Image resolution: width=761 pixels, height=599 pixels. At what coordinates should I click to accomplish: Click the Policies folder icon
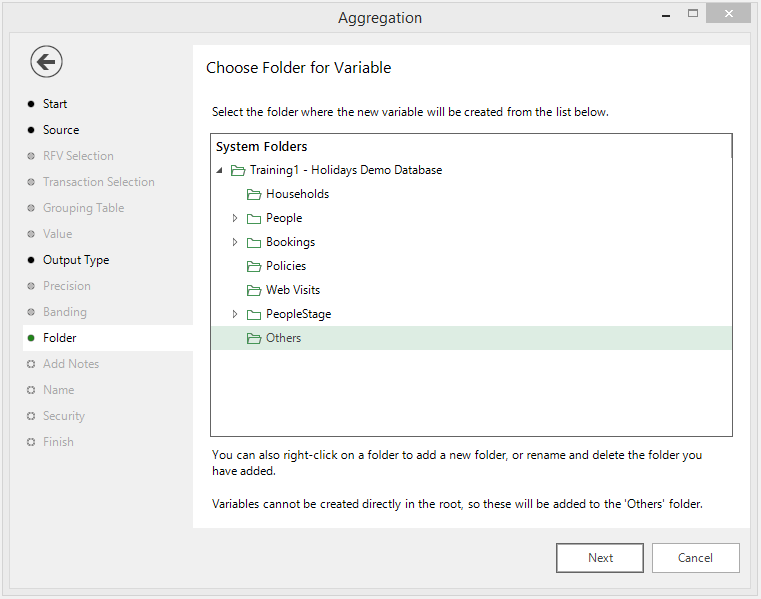click(254, 266)
